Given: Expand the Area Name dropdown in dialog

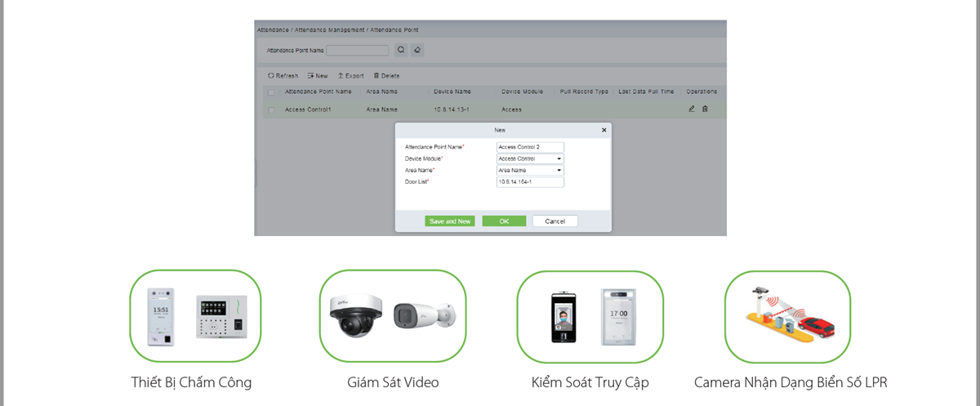Looking at the screenshot, I should 530,170.
